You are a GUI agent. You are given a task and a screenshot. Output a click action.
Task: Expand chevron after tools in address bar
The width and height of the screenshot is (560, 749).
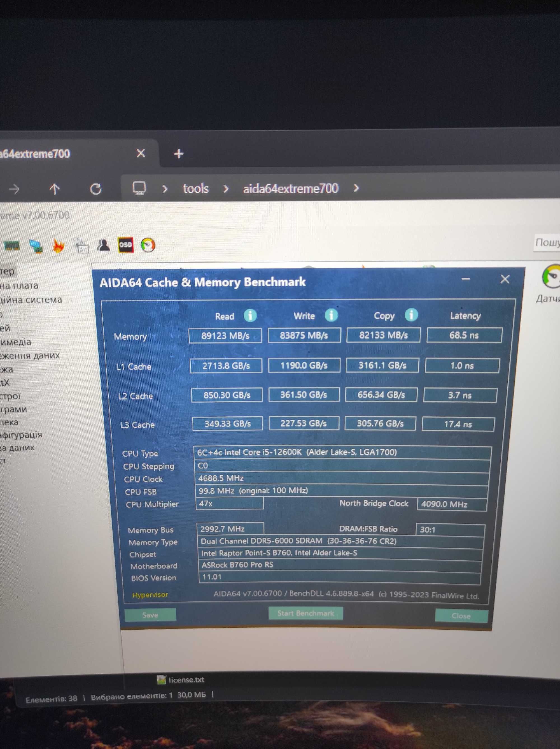(226, 189)
